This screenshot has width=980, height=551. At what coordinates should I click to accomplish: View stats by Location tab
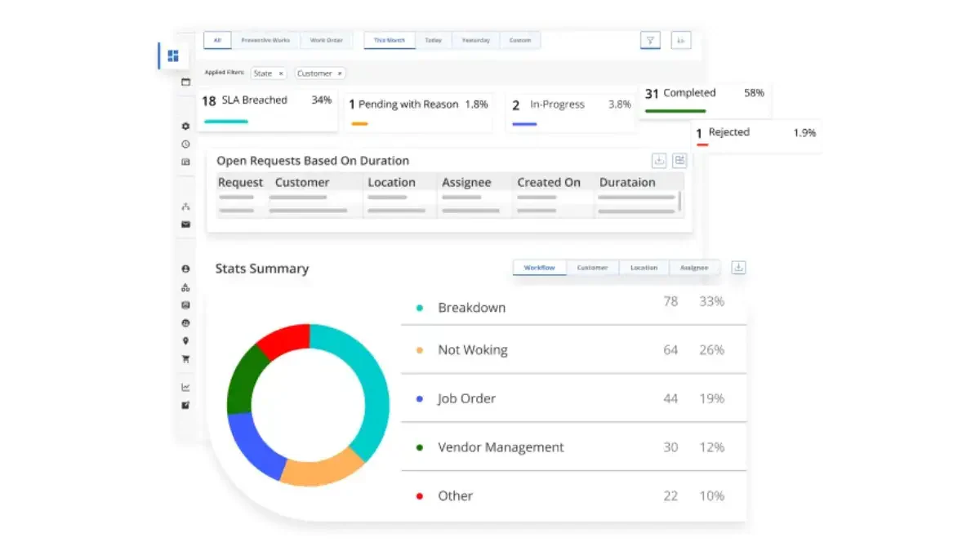pos(644,268)
